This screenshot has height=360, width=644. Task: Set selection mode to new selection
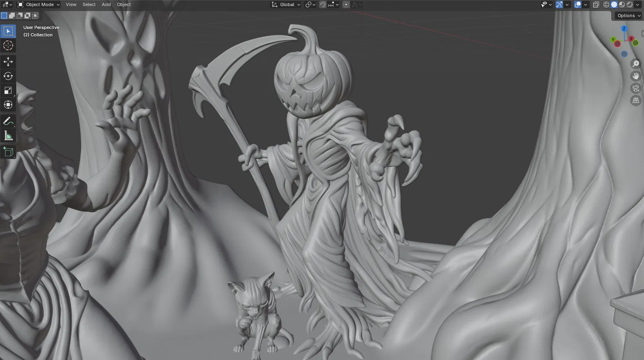(x=4, y=16)
